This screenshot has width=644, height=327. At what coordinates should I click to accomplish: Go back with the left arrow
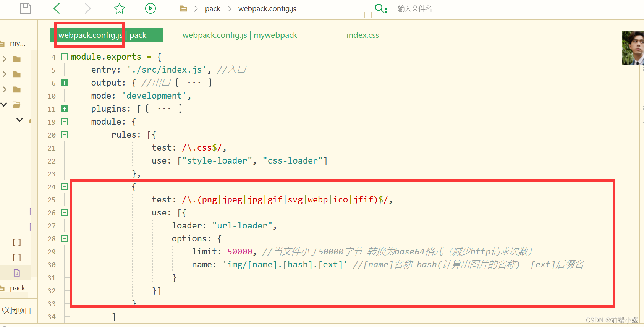pyautogui.click(x=57, y=8)
